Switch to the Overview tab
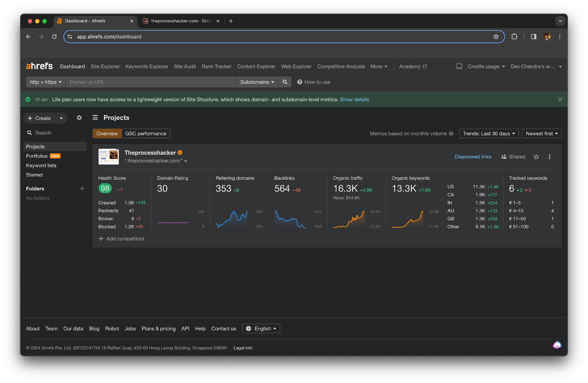Viewport: 588px width, 383px height. tap(107, 134)
